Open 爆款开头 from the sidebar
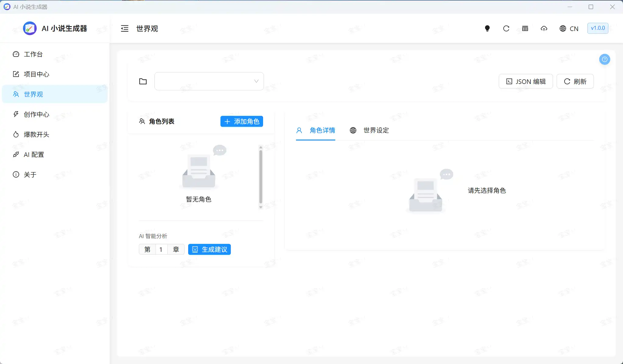The width and height of the screenshot is (623, 364). (x=36, y=134)
